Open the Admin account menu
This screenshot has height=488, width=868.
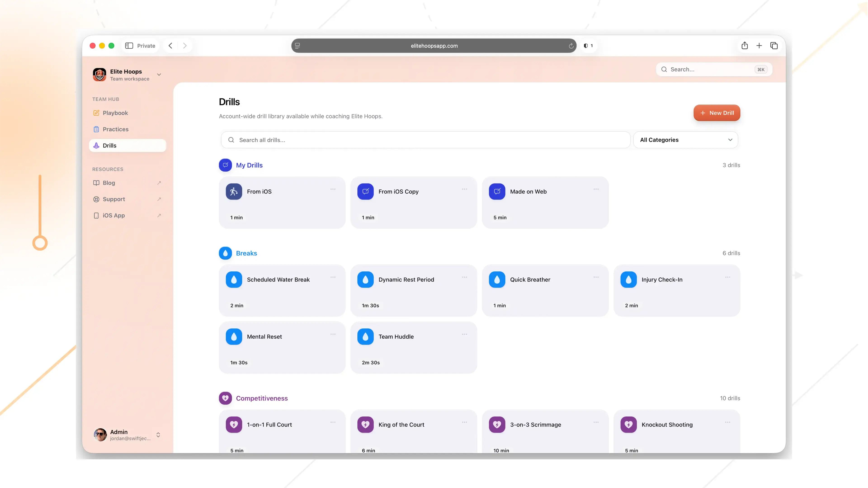[127, 435]
